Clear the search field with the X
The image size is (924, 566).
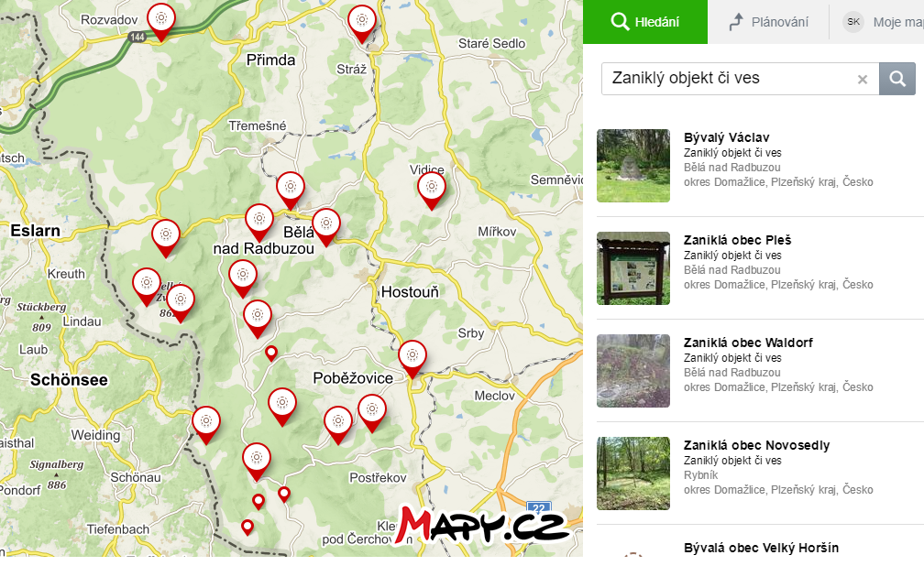(x=862, y=79)
